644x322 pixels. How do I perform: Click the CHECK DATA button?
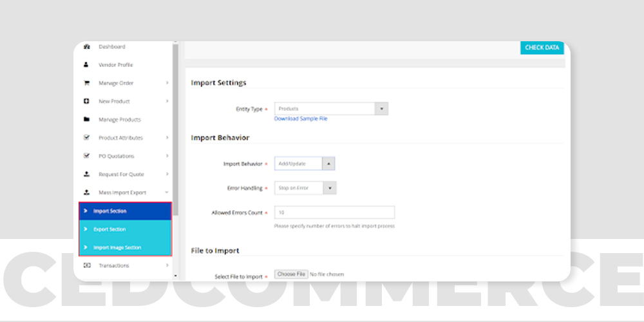[542, 48]
